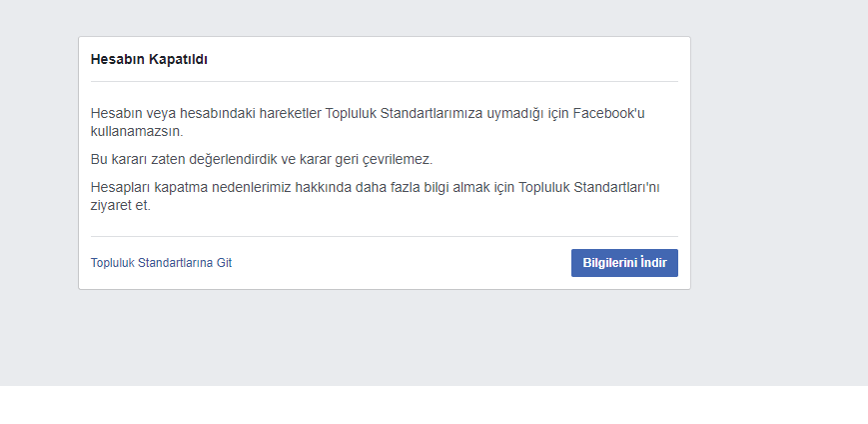Click the word kullanamazsın in the message
The image size is (868, 424).
pos(137,131)
